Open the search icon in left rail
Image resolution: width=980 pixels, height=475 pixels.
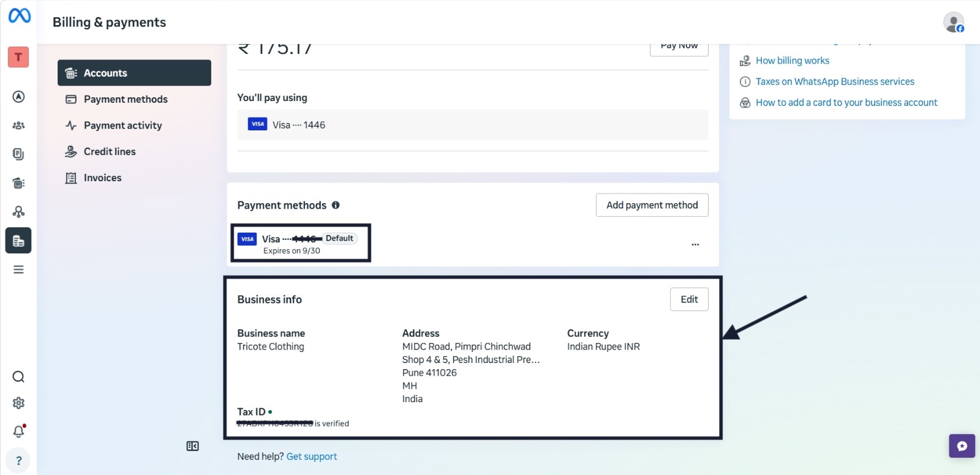(x=18, y=376)
